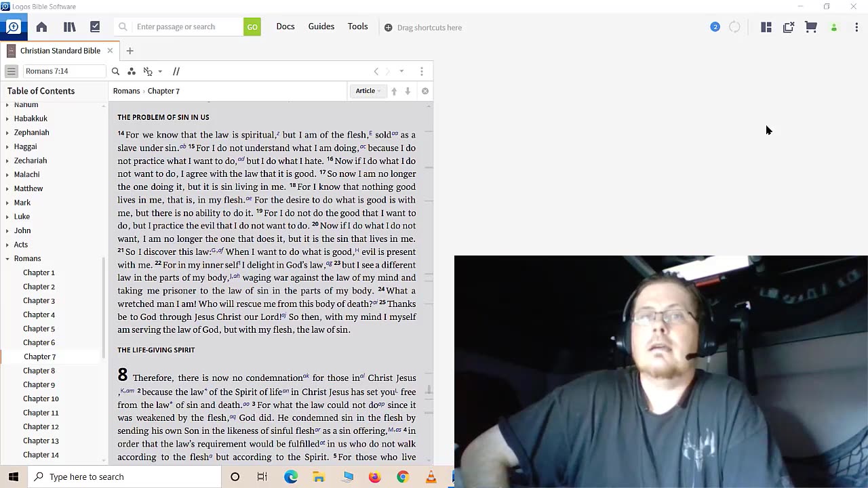Screen dimensions: 868x488
Task: Click the taskbar Type here to search box
Action: [x=124, y=476]
